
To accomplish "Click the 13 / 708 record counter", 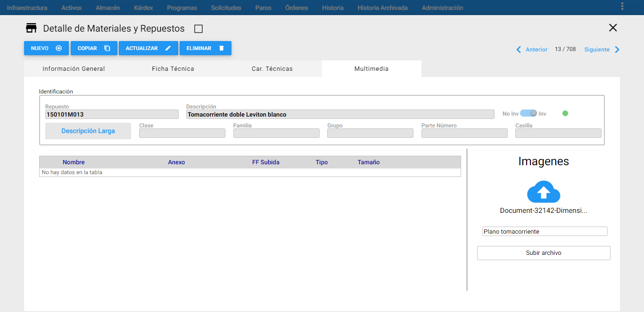I will click(565, 50).
